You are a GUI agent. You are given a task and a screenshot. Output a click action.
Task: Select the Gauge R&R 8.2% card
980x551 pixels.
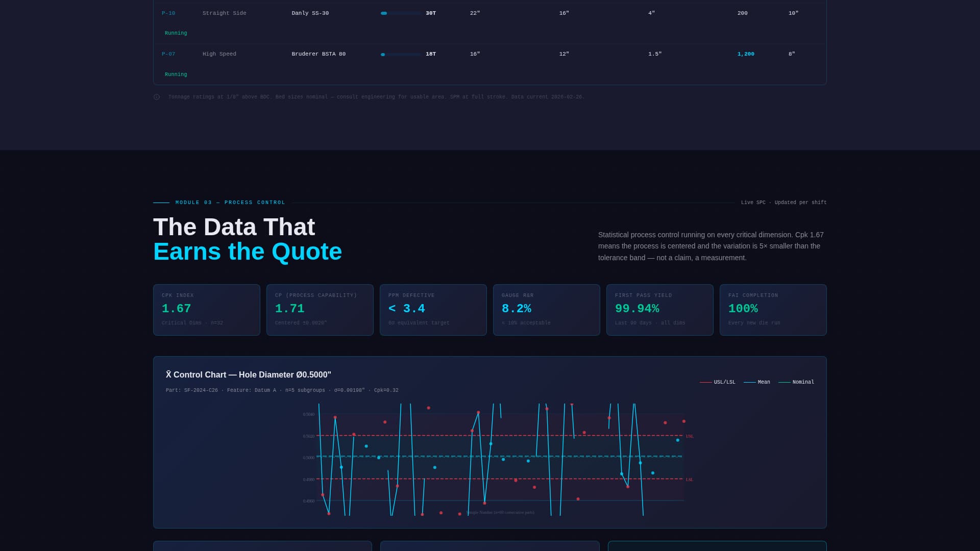(546, 310)
